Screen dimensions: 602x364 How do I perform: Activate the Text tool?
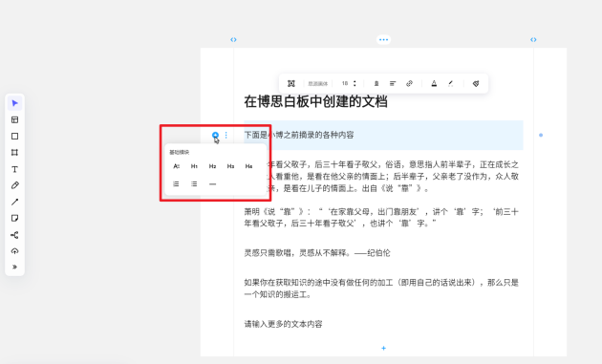tap(15, 169)
